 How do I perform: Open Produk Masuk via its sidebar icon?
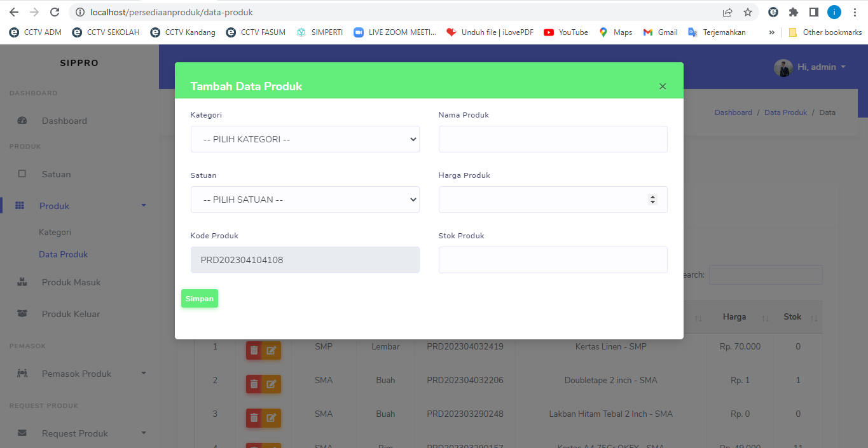[x=22, y=282]
